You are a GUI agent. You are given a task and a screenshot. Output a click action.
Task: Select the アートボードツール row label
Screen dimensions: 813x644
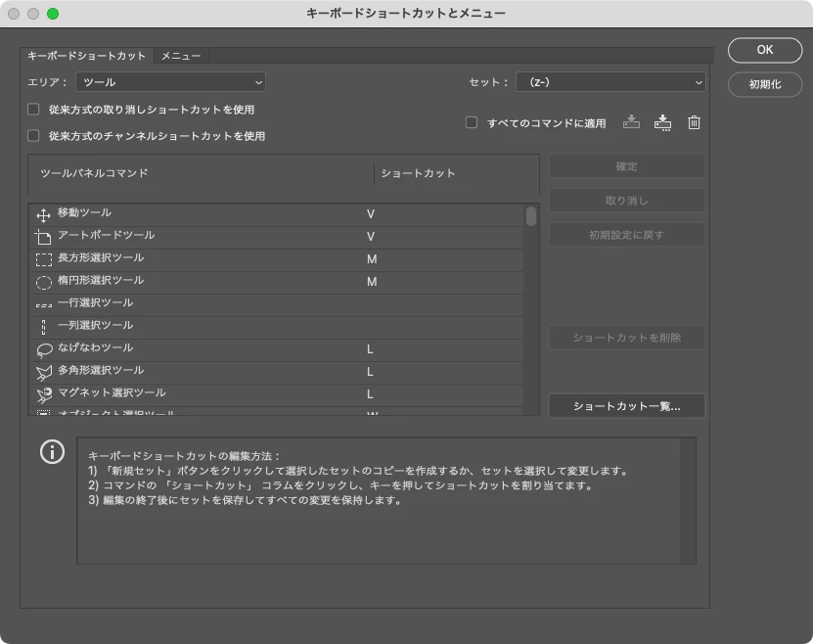(x=107, y=235)
